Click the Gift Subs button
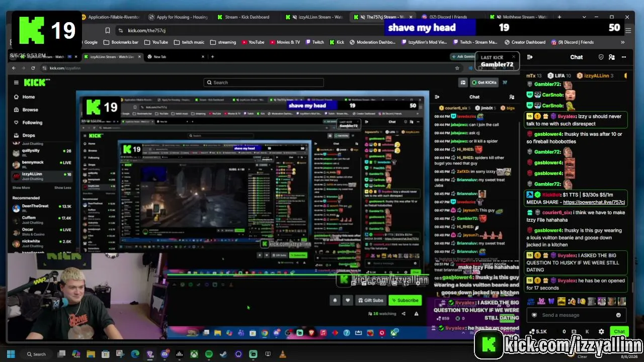The height and width of the screenshot is (362, 644). tap(370, 301)
